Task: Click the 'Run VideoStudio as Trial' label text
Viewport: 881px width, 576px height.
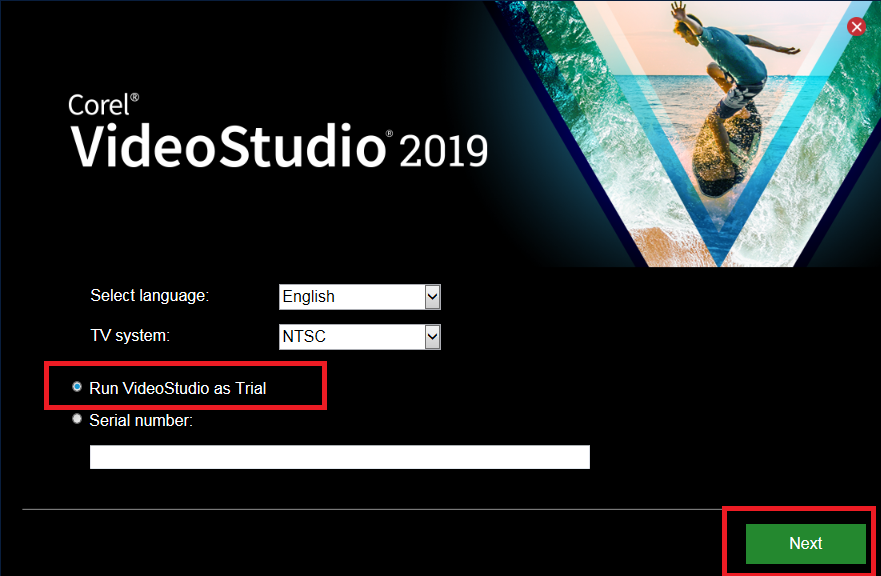Action: [x=177, y=388]
